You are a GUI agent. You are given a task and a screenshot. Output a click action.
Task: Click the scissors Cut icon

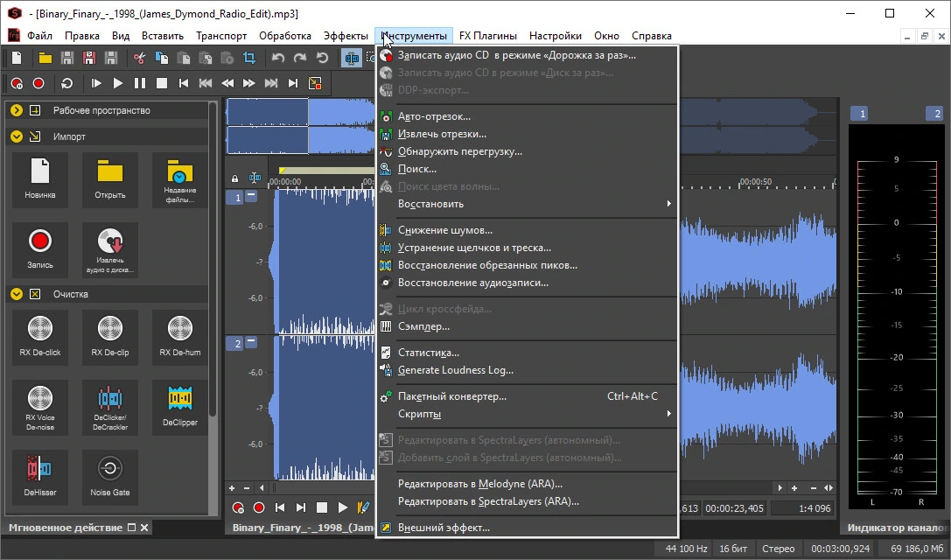tap(139, 59)
